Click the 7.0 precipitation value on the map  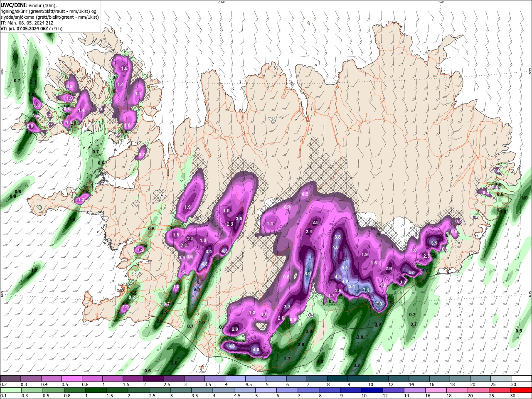point(379,304)
